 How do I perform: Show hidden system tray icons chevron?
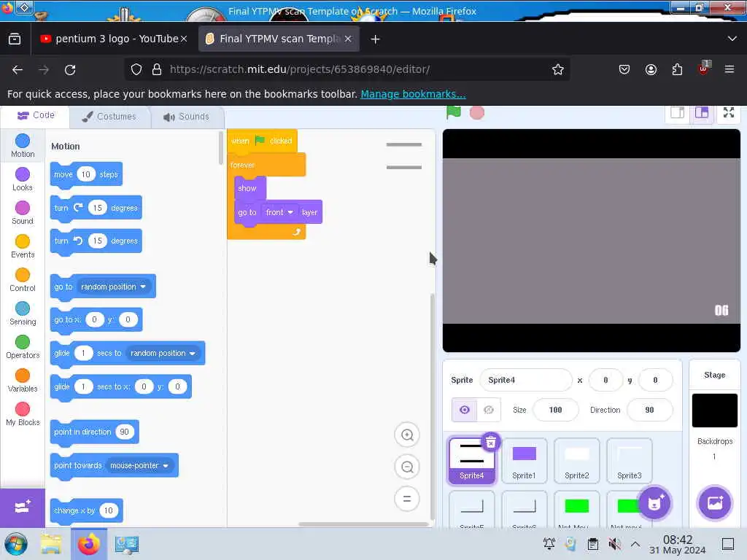(635, 544)
